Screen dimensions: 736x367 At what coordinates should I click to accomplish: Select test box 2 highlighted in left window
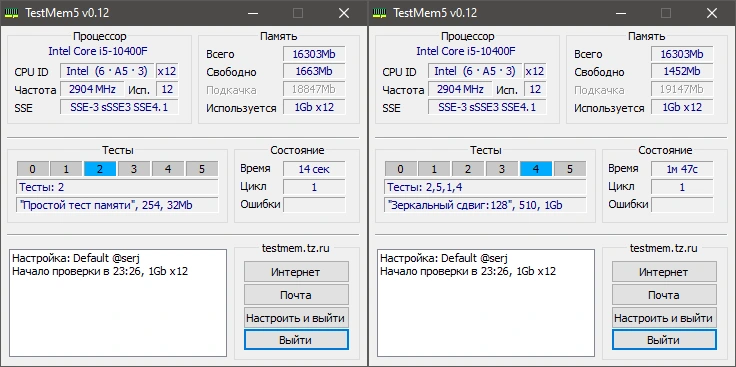100,169
